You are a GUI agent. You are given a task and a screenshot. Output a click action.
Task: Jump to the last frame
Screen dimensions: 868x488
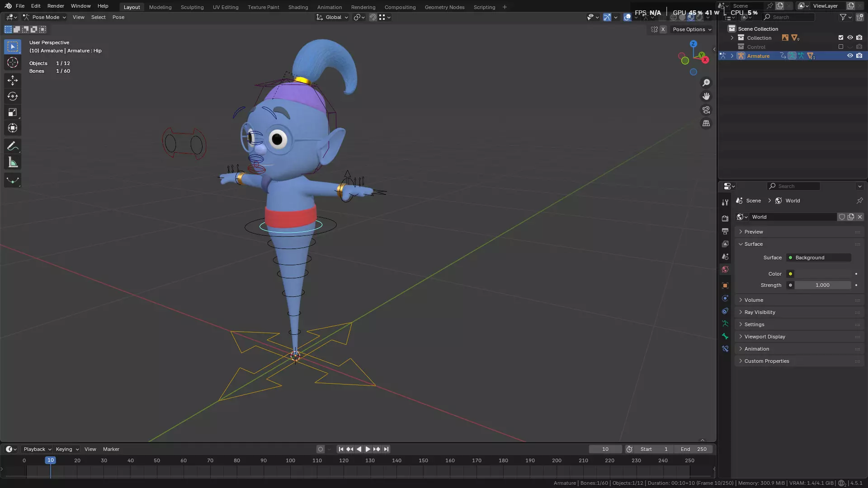tap(386, 449)
